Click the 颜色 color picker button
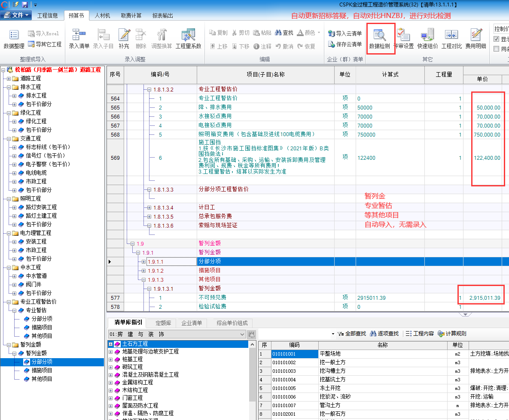Viewport: 509px width, 420px height. (306, 33)
